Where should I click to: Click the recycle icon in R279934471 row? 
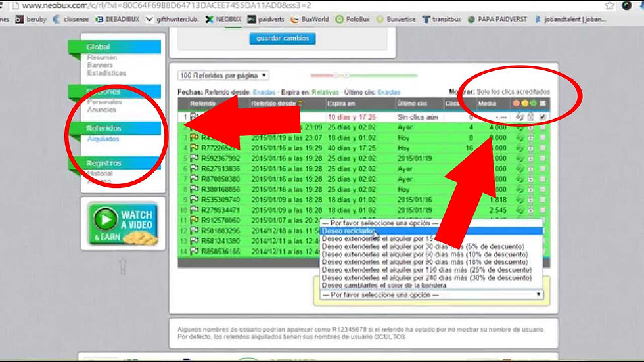tap(520, 210)
